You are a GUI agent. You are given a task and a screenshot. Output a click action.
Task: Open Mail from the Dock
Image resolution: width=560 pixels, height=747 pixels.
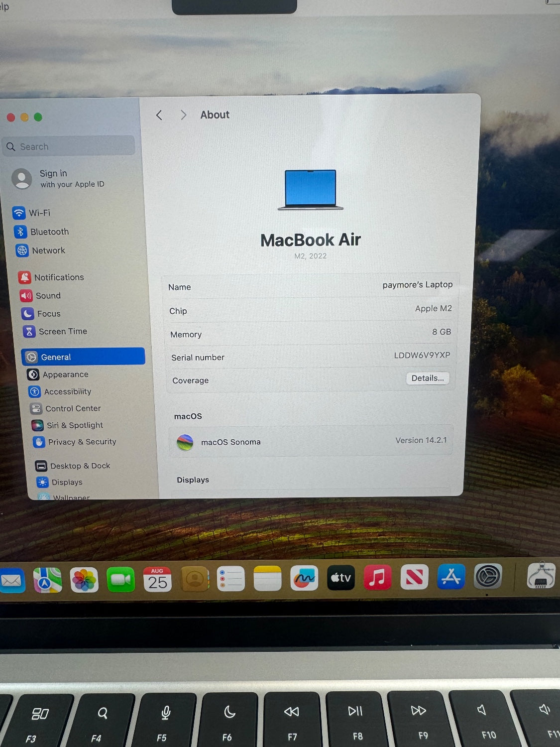click(11, 581)
